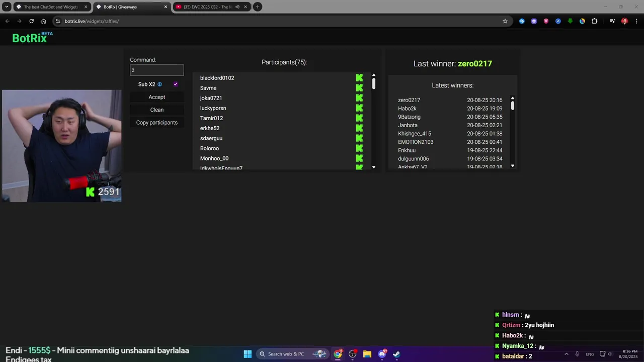Open the site information icon in address bar
The width and height of the screenshot is (644, 362).
click(58, 21)
